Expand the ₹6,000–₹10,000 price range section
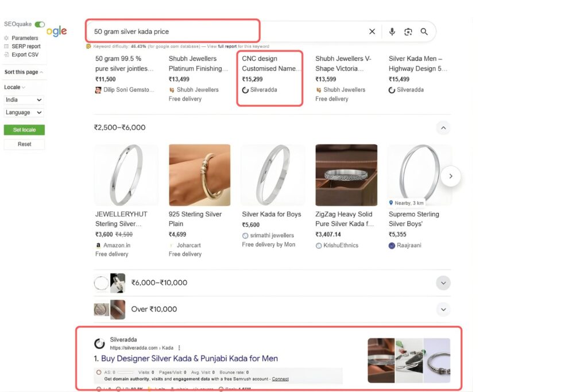 click(443, 283)
